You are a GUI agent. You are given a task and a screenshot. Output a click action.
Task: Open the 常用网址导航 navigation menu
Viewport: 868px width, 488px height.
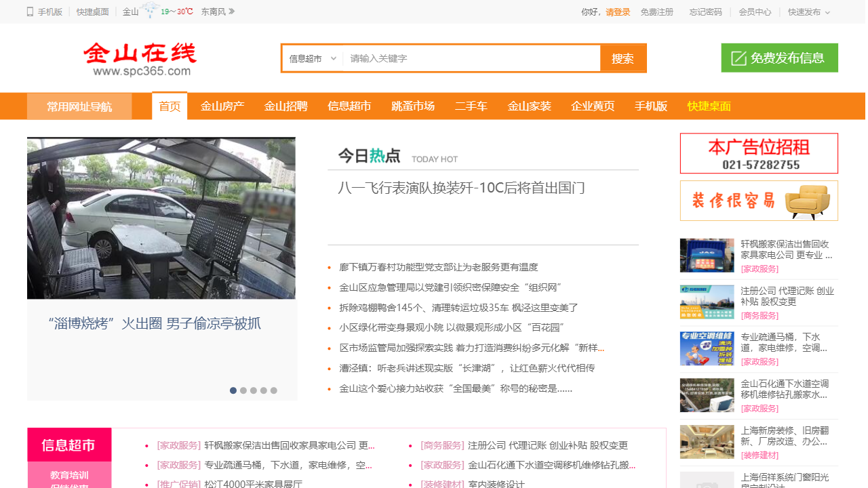pyautogui.click(x=79, y=106)
